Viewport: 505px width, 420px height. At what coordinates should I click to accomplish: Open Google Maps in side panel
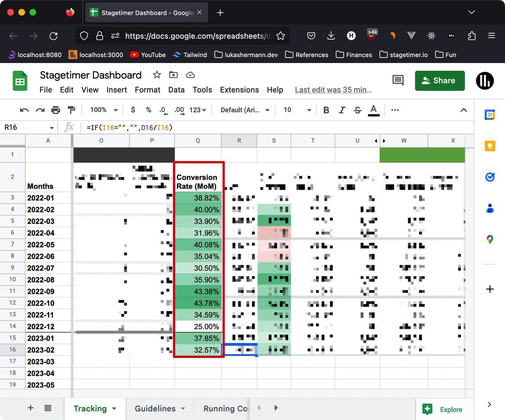point(489,239)
